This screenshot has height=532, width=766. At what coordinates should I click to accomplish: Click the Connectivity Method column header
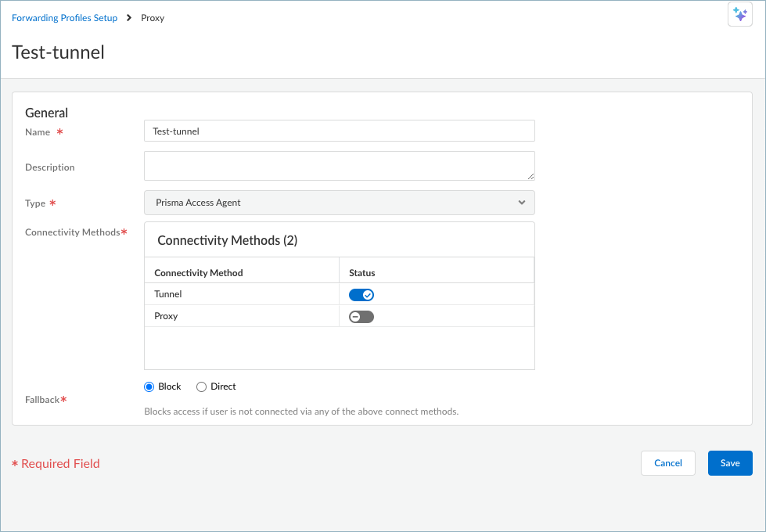click(x=199, y=273)
